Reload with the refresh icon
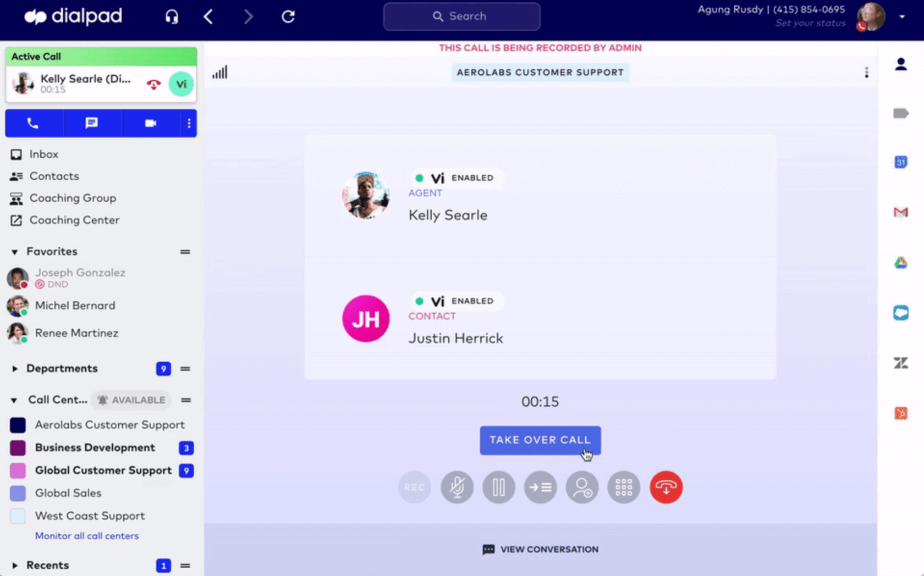 (x=288, y=16)
